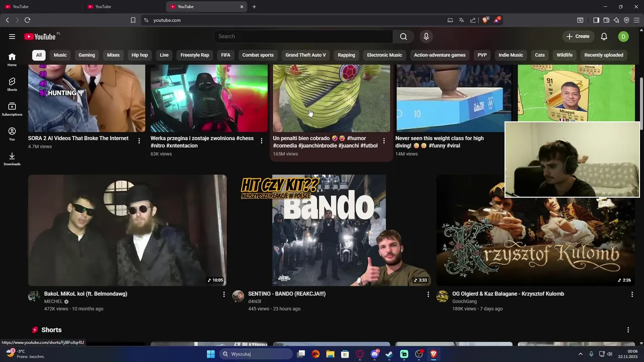
Task: Open the YouTube hamburger guide menu
Action: 12,36
